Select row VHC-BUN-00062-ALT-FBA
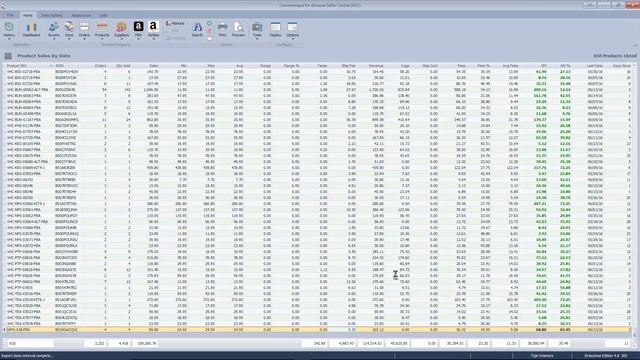 318,89
